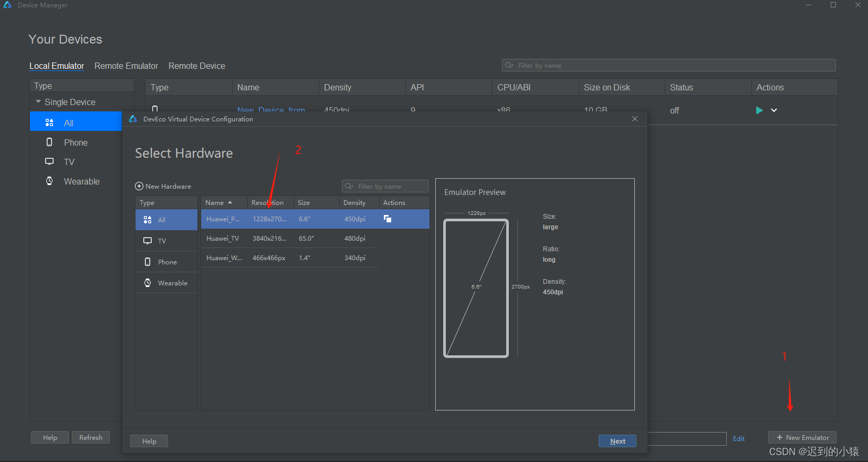The image size is (868, 462).
Task: Switch to the Remote Emulator tab
Action: tap(126, 66)
